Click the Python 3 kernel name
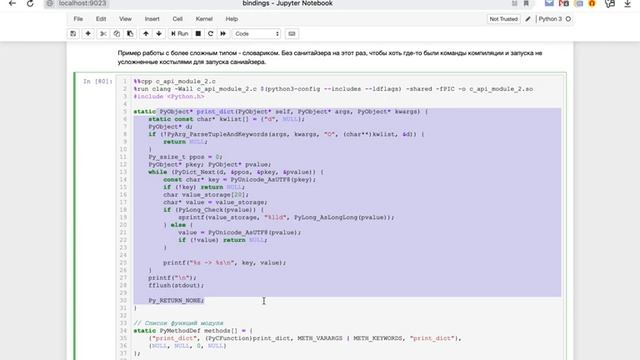This screenshot has height=360, width=640. coord(550,19)
